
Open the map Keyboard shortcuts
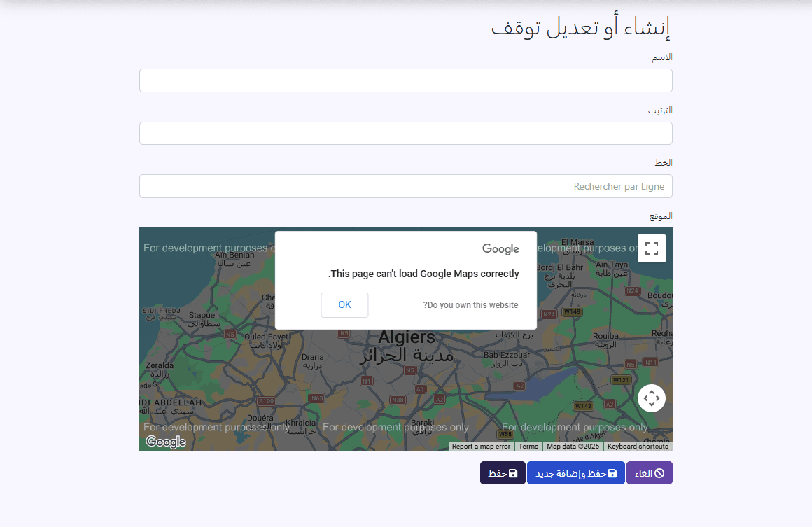coord(638,447)
